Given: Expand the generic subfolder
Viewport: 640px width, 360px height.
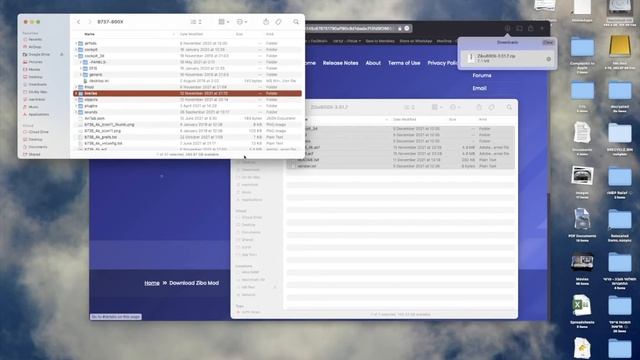Looking at the screenshot, I should pyautogui.click(x=81, y=75).
